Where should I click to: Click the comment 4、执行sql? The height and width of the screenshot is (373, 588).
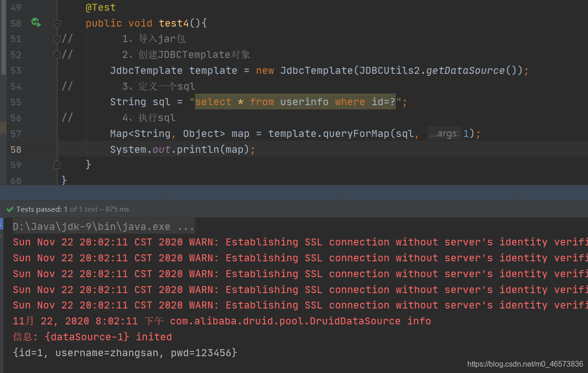coord(149,118)
